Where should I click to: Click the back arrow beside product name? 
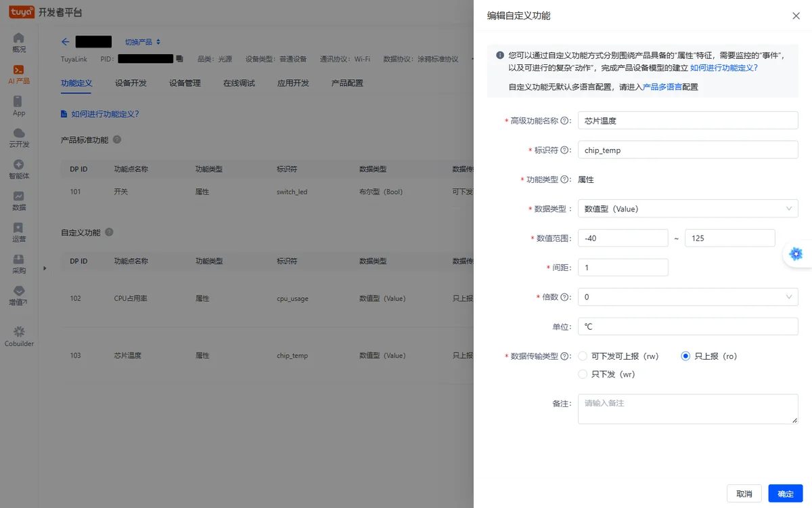(x=66, y=42)
